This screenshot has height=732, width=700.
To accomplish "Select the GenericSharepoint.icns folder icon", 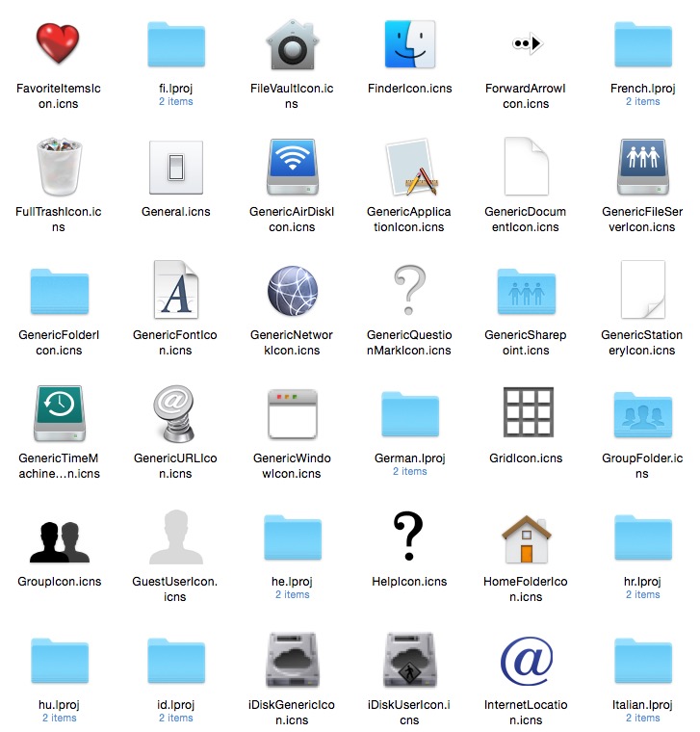I will [x=527, y=291].
